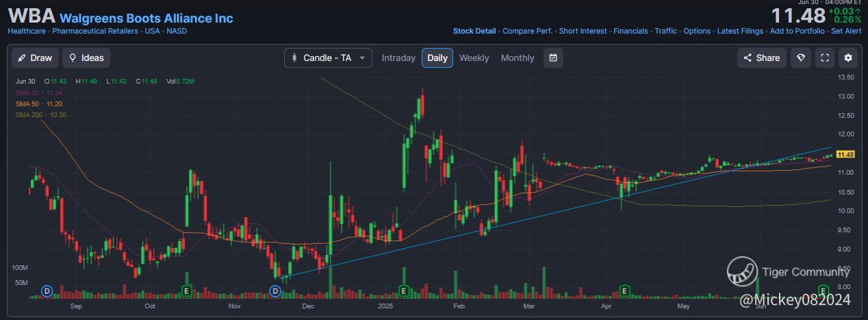Click the earnings E marker in January 2025
Viewport: 868px width, 320px height.
point(404,291)
